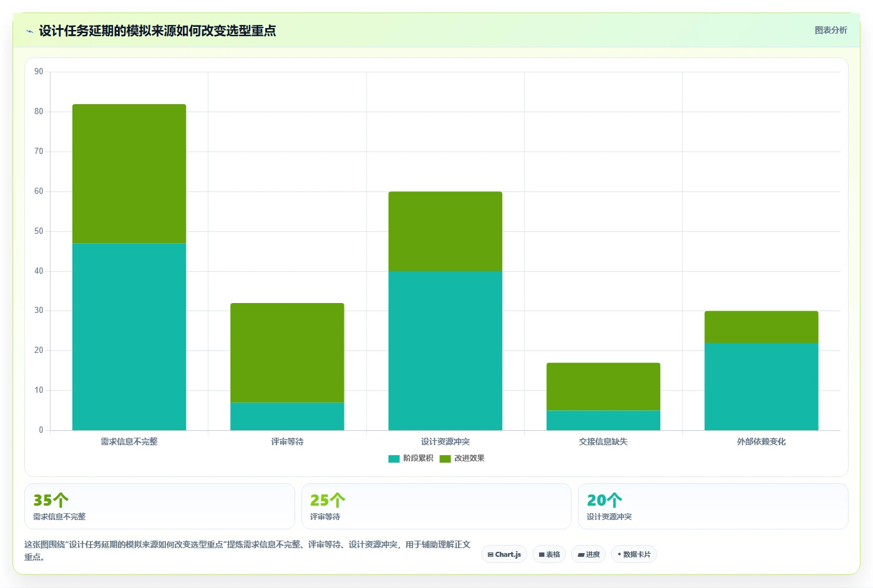Click the 进度 tag chip
This screenshot has height=588, width=873.
point(588,554)
